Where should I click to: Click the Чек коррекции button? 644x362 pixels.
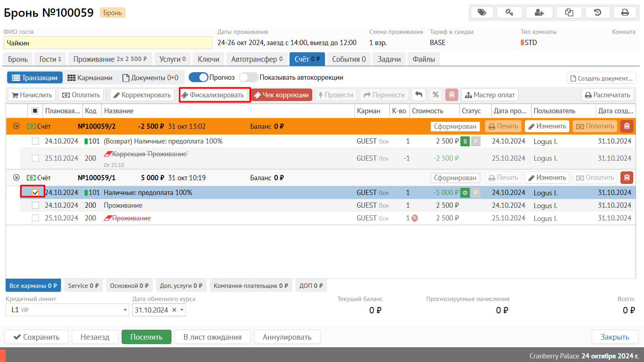pos(282,95)
